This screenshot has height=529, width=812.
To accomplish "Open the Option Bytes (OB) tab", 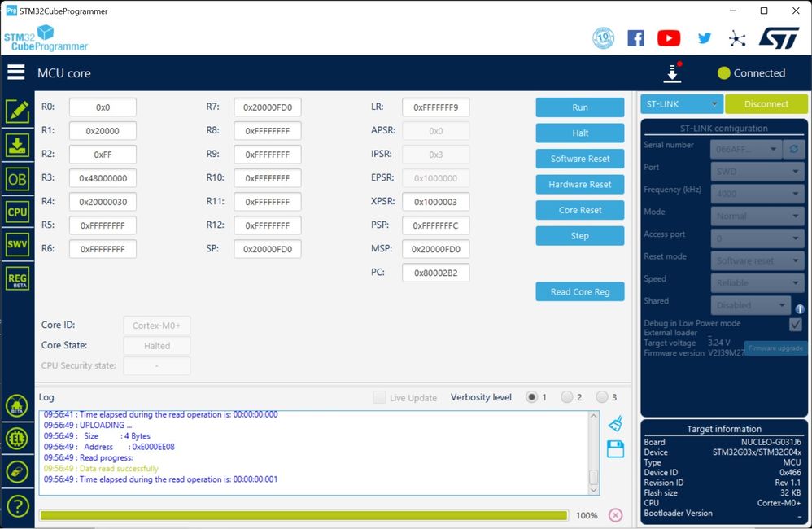I will coord(17,179).
